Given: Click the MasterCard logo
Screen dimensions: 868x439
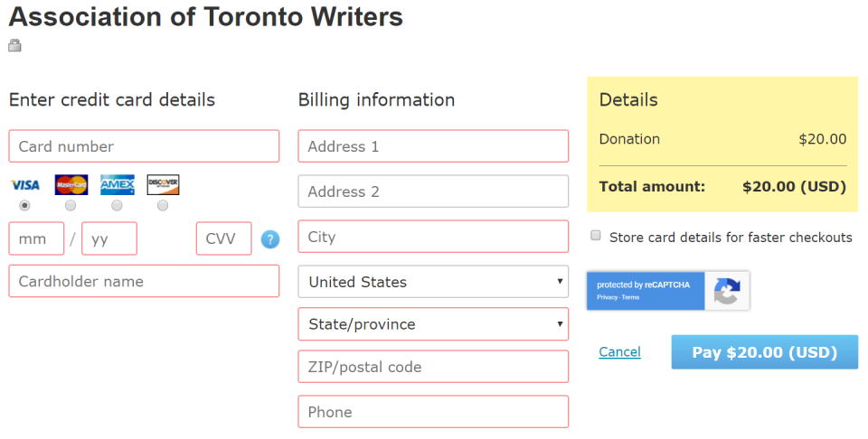Looking at the screenshot, I should click(x=71, y=185).
